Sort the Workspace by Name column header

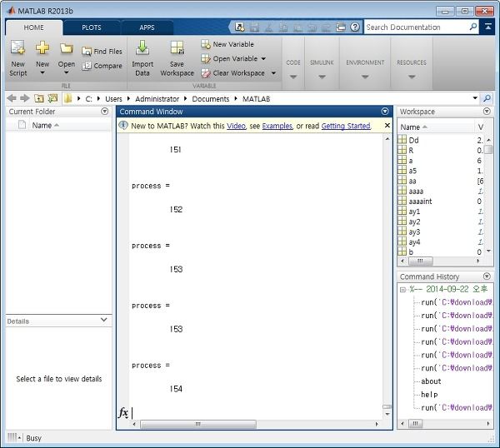[436, 127]
